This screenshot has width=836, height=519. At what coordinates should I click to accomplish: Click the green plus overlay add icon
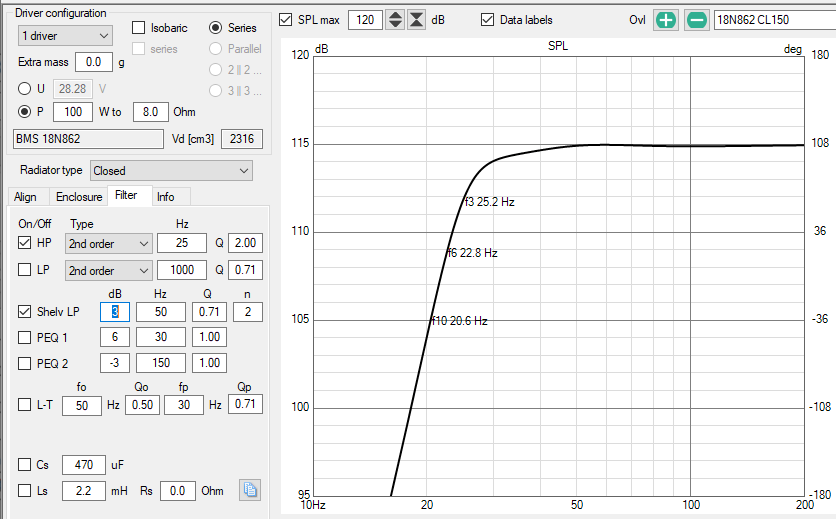665,20
